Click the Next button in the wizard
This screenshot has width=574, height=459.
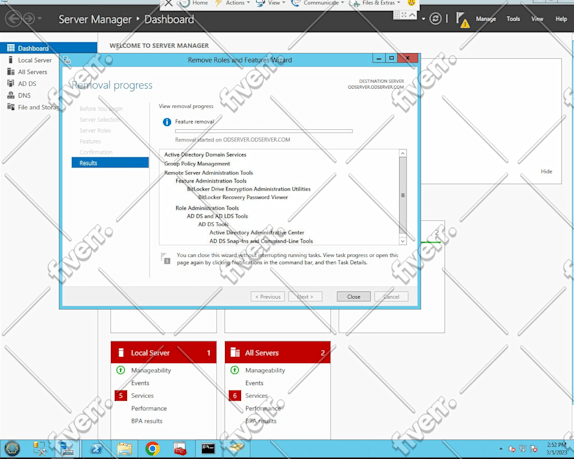(x=305, y=296)
